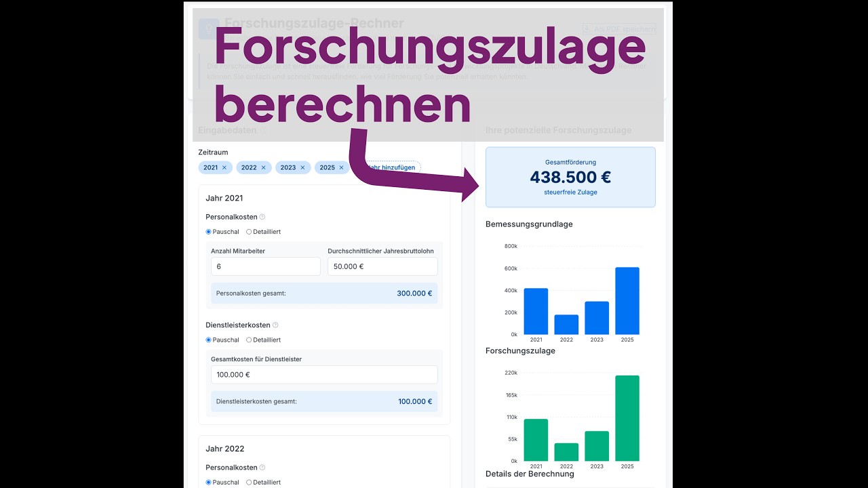Select Detailliert for Dienstleisterkosten in Jahr 2021
The image size is (868, 488).
tap(249, 340)
